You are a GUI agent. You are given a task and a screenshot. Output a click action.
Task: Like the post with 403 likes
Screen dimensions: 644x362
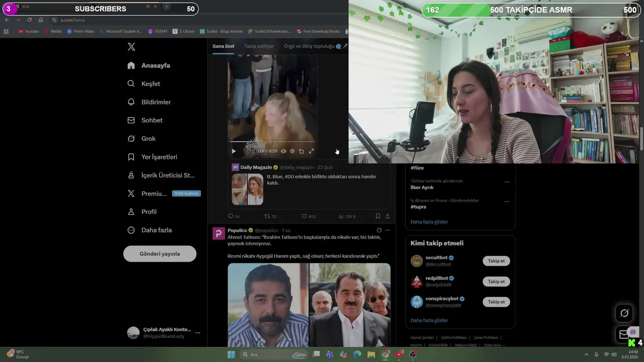pos(308,216)
